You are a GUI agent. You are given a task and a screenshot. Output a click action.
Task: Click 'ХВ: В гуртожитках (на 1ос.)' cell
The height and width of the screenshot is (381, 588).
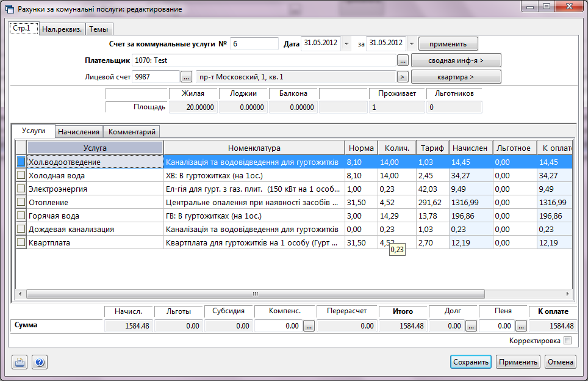(254, 175)
